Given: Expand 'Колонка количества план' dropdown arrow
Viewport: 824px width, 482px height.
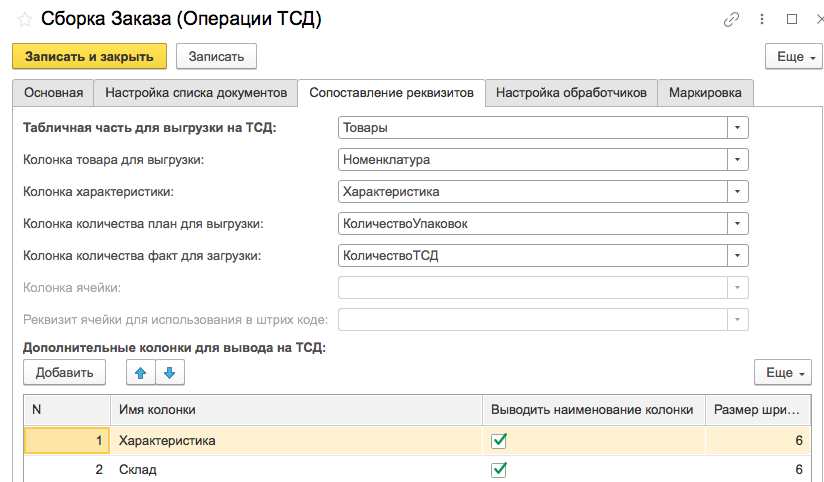Looking at the screenshot, I should [x=738, y=224].
